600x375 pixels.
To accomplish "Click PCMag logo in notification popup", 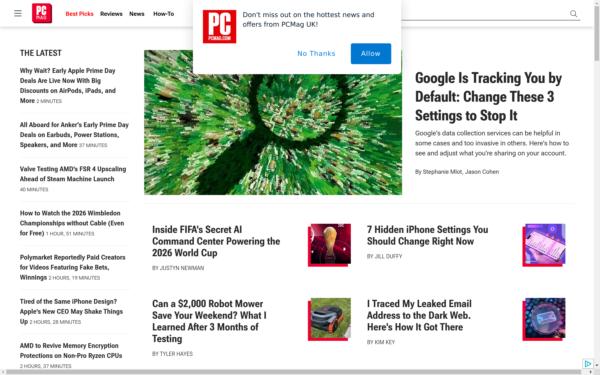I will 219,27.
